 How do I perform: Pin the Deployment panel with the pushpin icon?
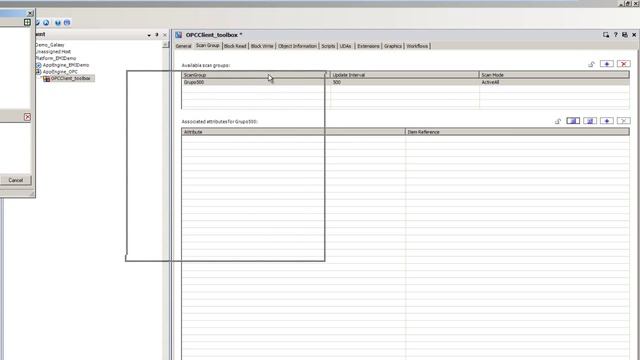[x=157, y=35]
